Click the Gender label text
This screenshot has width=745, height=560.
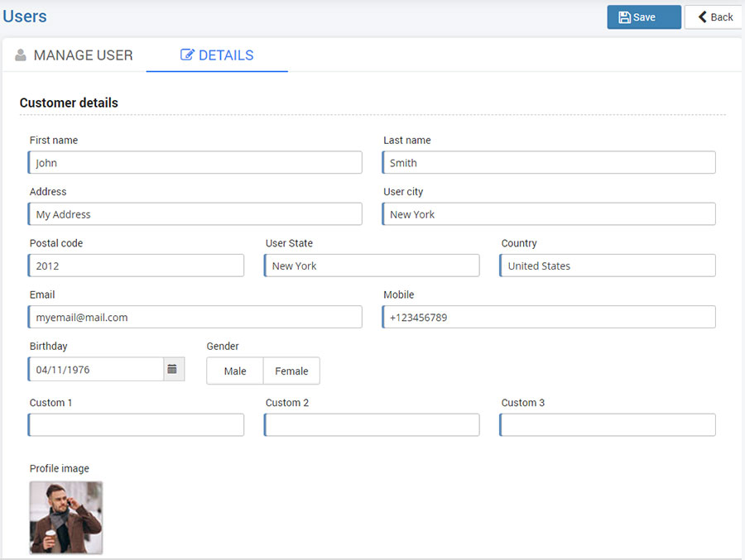(223, 347)
